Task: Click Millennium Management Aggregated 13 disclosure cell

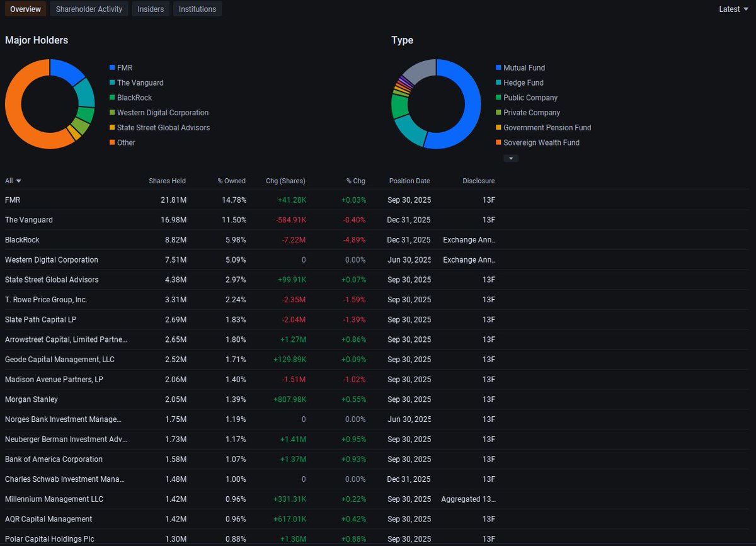Action: (467, 499)
